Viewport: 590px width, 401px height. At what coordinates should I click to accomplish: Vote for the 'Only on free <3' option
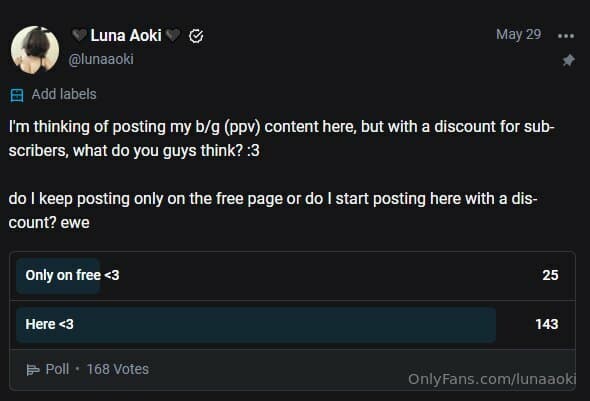292,275
